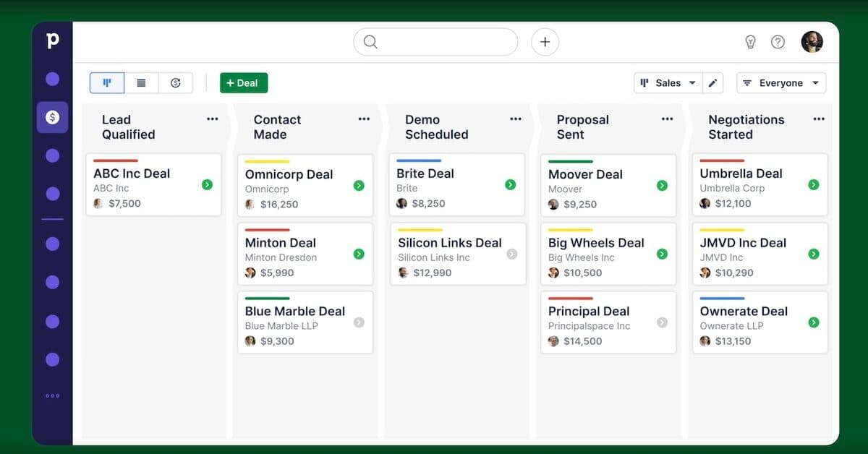Click Big Wheels Deal activity arrow icon

662,254
